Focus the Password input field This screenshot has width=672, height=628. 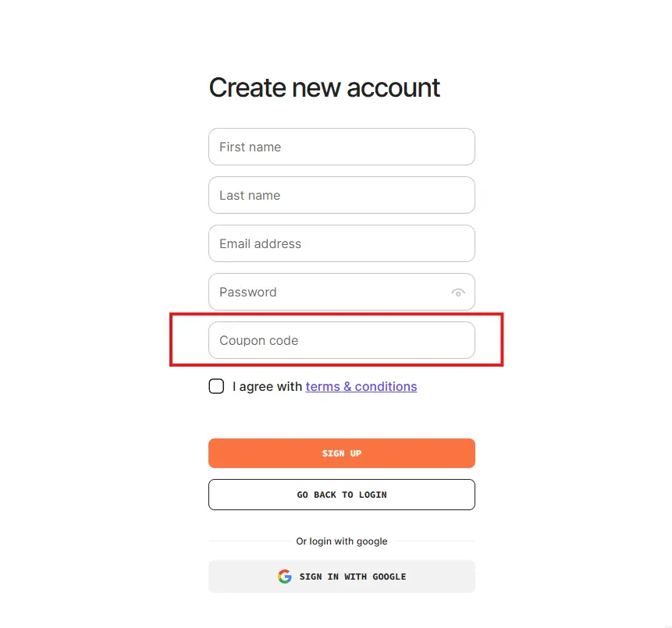(328, 292)
